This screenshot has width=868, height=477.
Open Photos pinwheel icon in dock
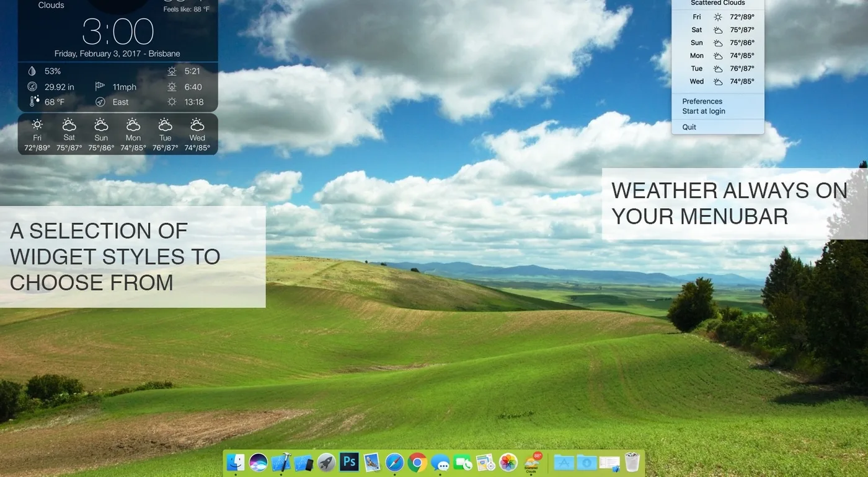coord(508,462)
